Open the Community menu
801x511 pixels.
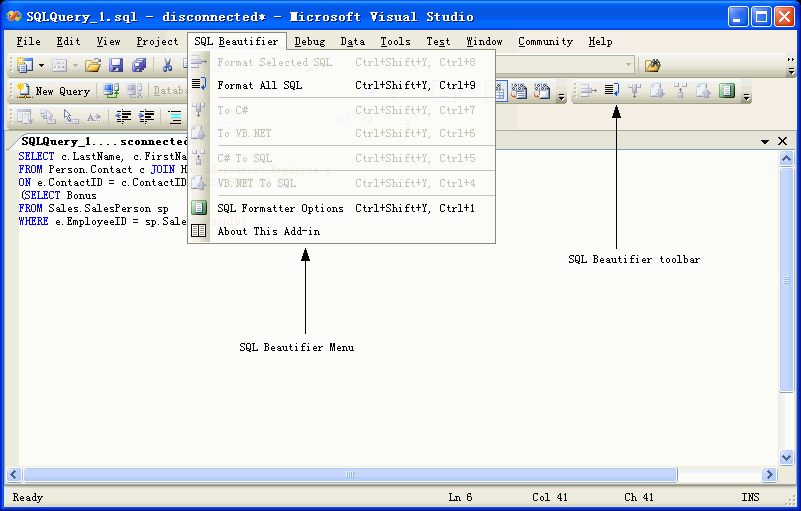coord(545,41)
